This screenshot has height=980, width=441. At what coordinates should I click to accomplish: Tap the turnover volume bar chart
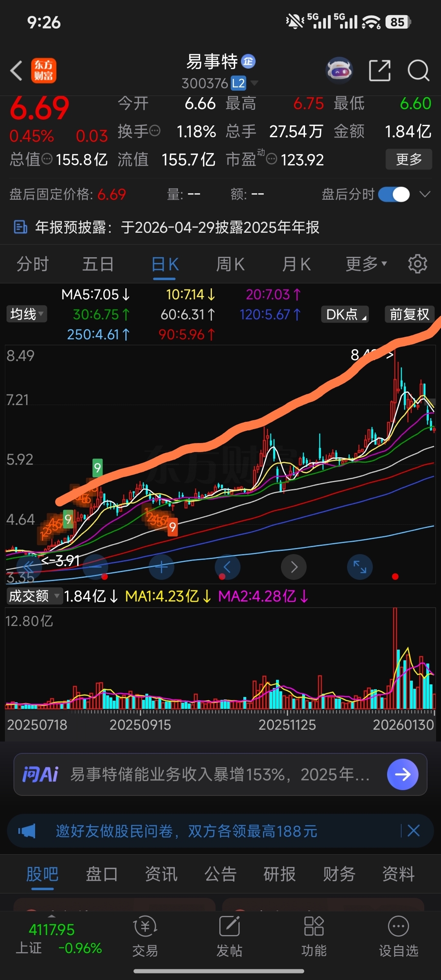(x=220, y=658)
